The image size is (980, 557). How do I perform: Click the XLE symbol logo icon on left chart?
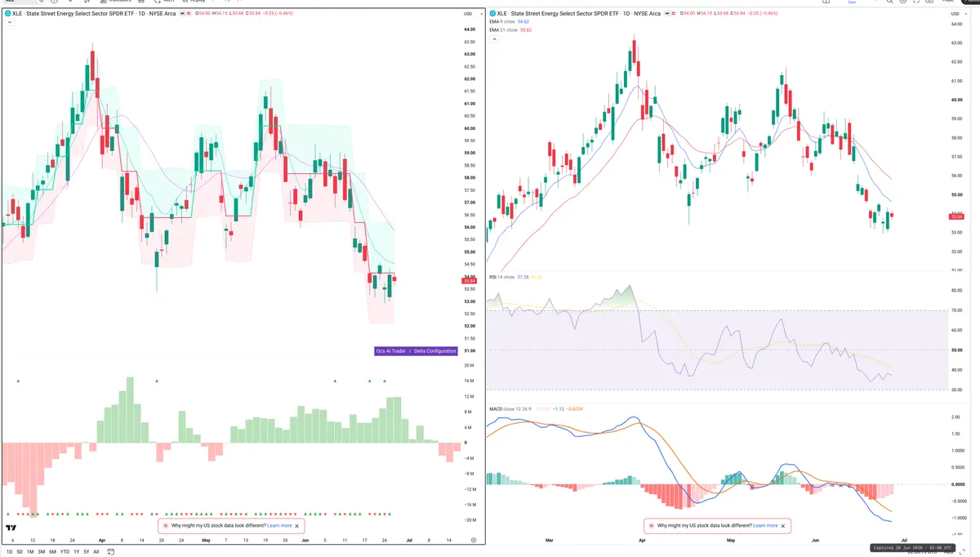tap(7, 13)
